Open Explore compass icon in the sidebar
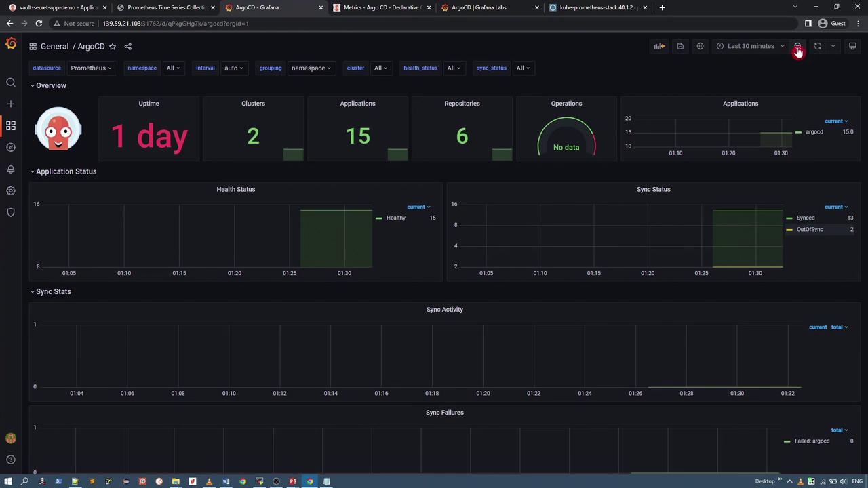 tap(11, 147)
